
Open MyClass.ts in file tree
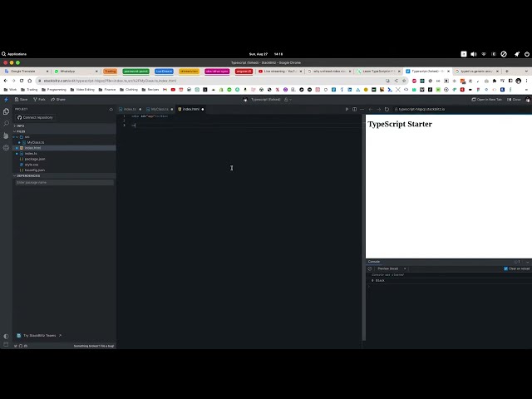36,142
